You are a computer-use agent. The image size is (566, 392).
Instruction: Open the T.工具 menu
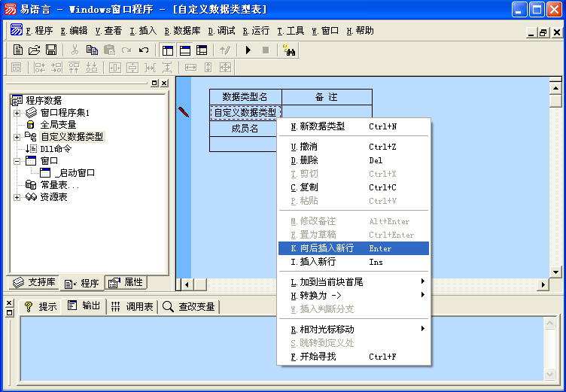click(291, 31)
